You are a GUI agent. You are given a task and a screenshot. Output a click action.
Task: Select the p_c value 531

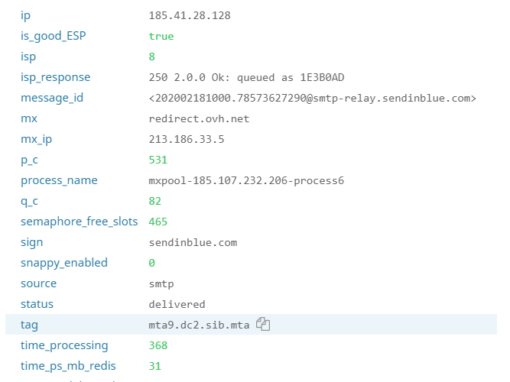158,160
